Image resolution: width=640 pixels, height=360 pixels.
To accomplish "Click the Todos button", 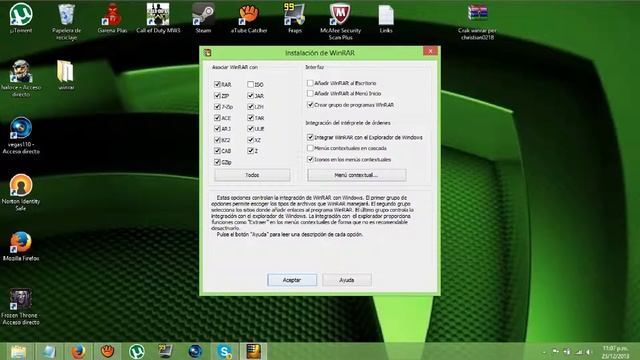I will tap(252, 175).
